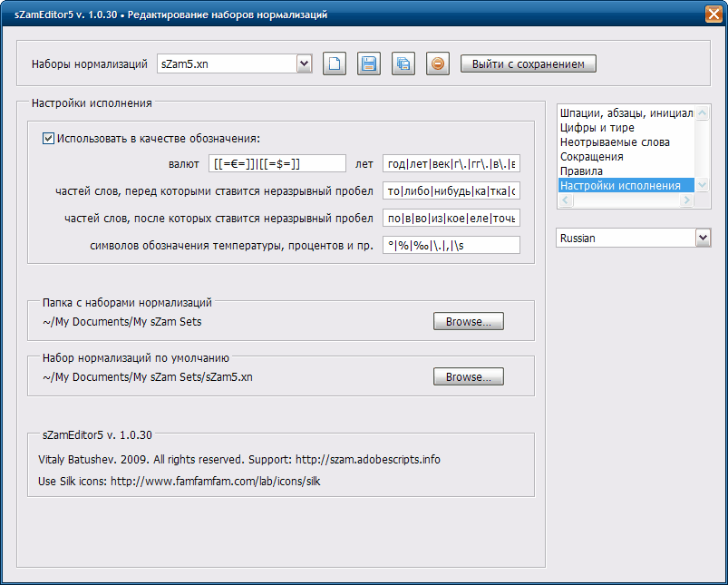The height and width of the screenshot is (585, 728).
Task: Select 'Неотрываемые слова' in the list
Action: pos(626,141)
